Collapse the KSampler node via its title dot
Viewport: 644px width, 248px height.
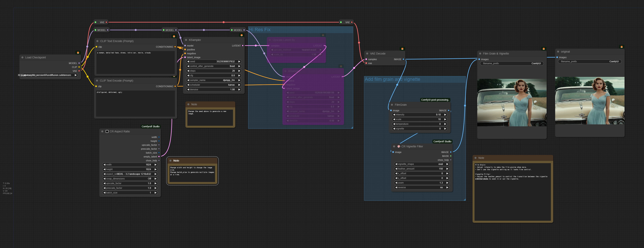point(186,40)
